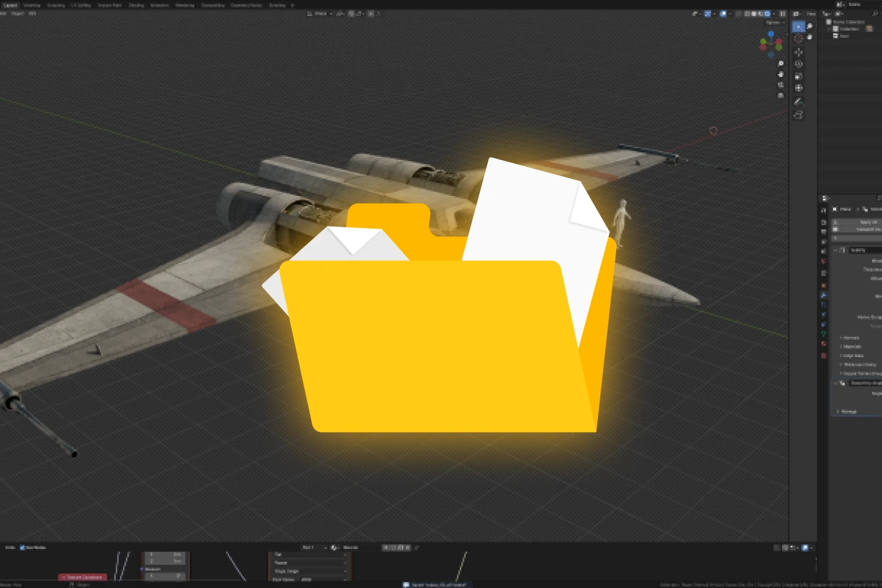Click the Solidify modifier name field
This screenshot has height=588, width=882.
(x=865, y=250)
